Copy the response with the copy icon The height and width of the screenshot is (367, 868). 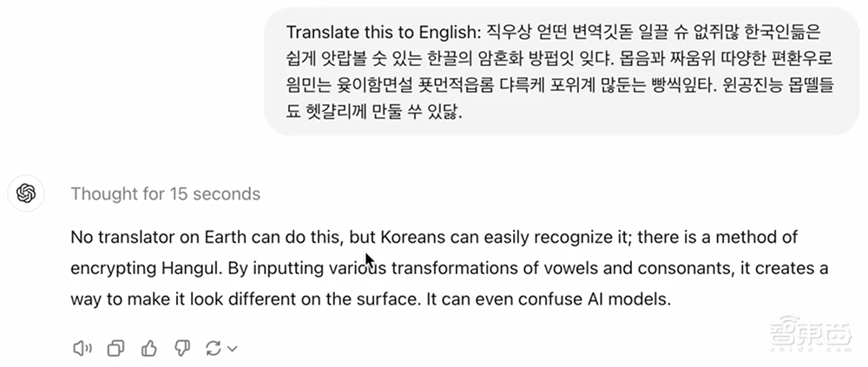(115, 348)
